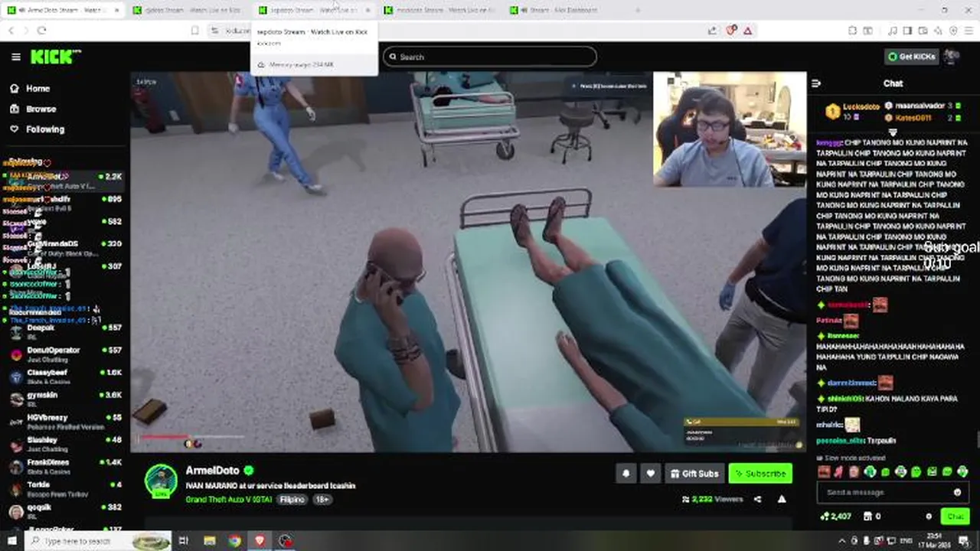Image resolution: width=980 pixels, height=551 pixels.
Task: Click Brave Shields icon
Action: (731, 31)
